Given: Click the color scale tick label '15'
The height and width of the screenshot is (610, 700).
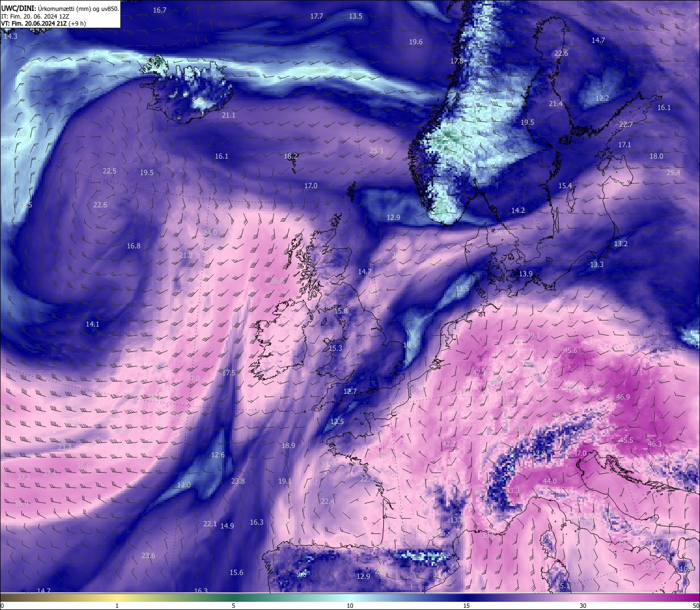Looking at the screenshot, I should point(466,606).
